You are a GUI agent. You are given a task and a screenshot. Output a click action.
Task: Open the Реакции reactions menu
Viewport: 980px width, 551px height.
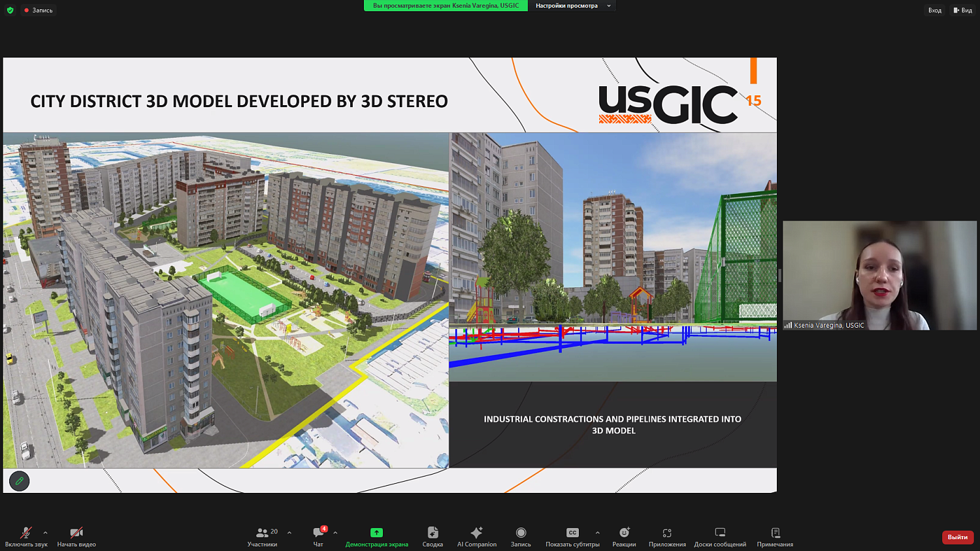pos(624,537)
